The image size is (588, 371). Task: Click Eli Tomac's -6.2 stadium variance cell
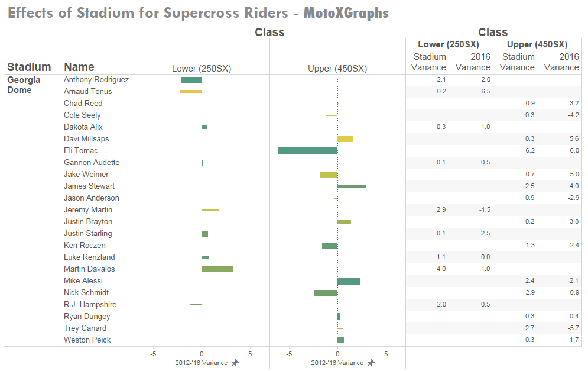(529, 151)
